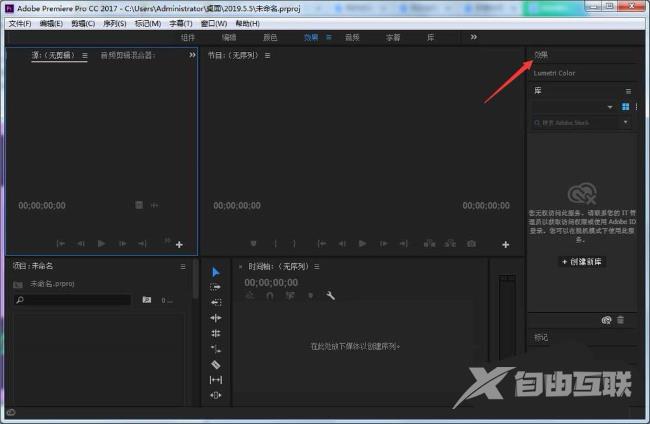The width and height of the screenshot is (650, 424).
Task: Open the 剪辑(C) menu
Action: (x=83, y=24)
